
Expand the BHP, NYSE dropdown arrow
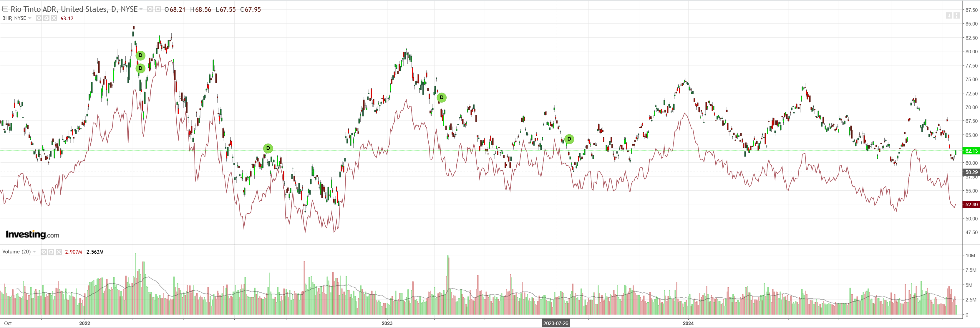pos(30,18)
